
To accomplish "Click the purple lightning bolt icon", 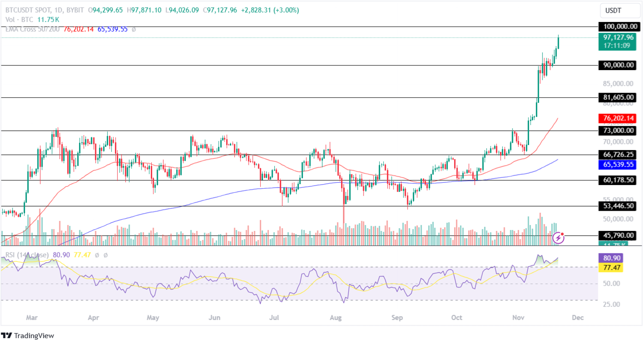I will [x=559, y=237].
